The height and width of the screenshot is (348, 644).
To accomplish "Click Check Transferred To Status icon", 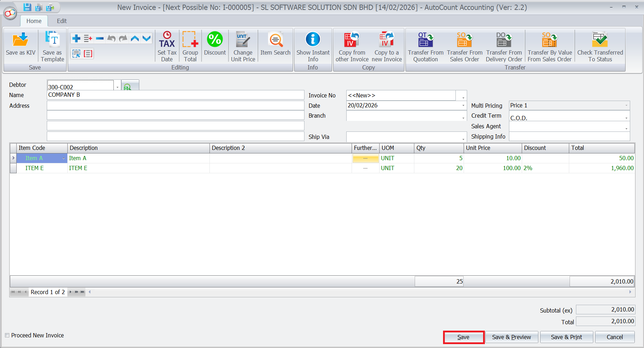I will click(x=600, y=40).
